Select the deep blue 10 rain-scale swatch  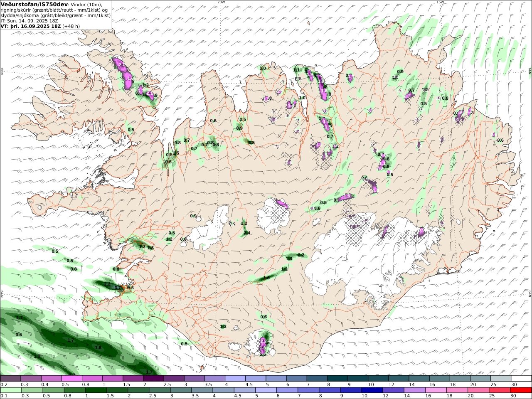click(x=372, y=390)
